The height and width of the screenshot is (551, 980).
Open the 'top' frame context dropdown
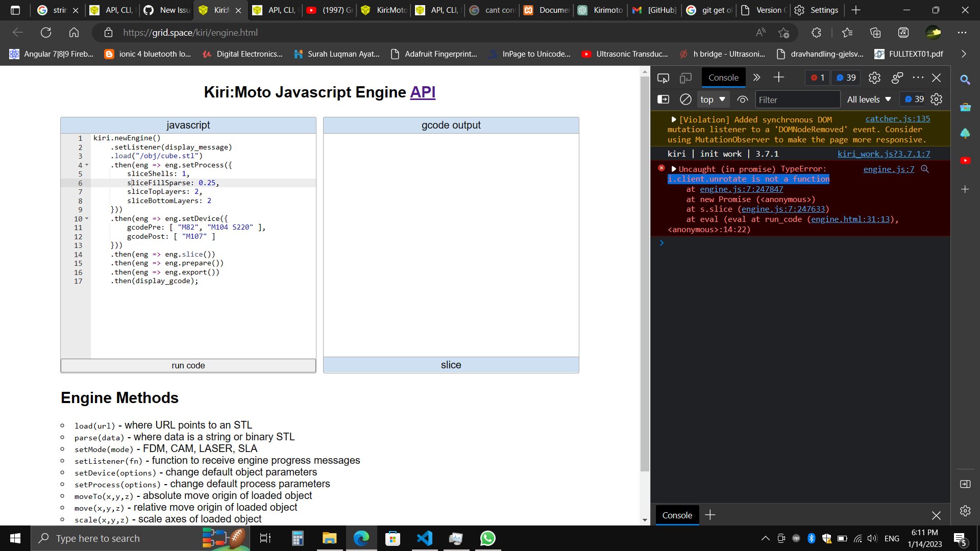pos(713,99)
